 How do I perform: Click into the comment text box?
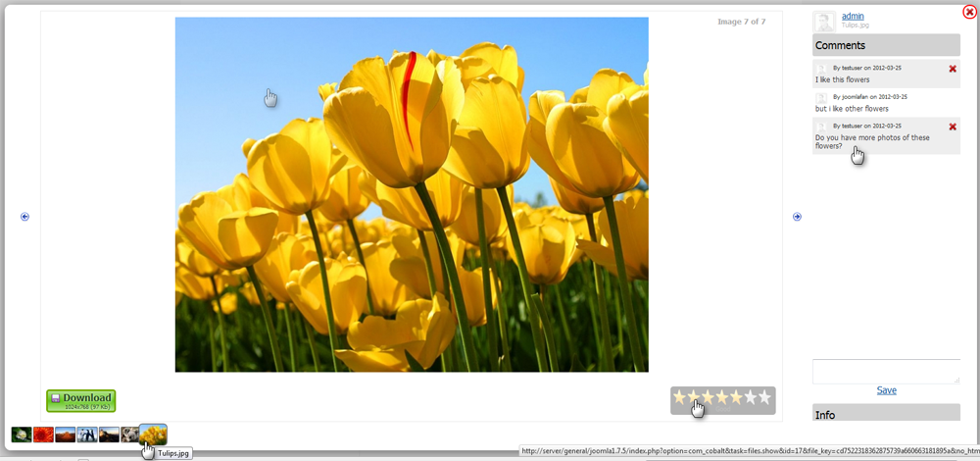pyautogui.click(x=885, y=371)
